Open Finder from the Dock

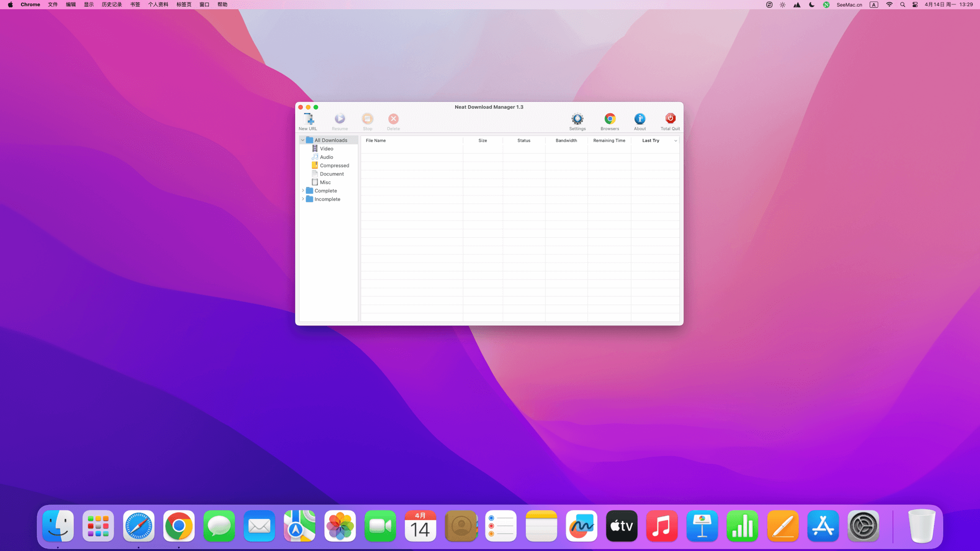point(58,526)
